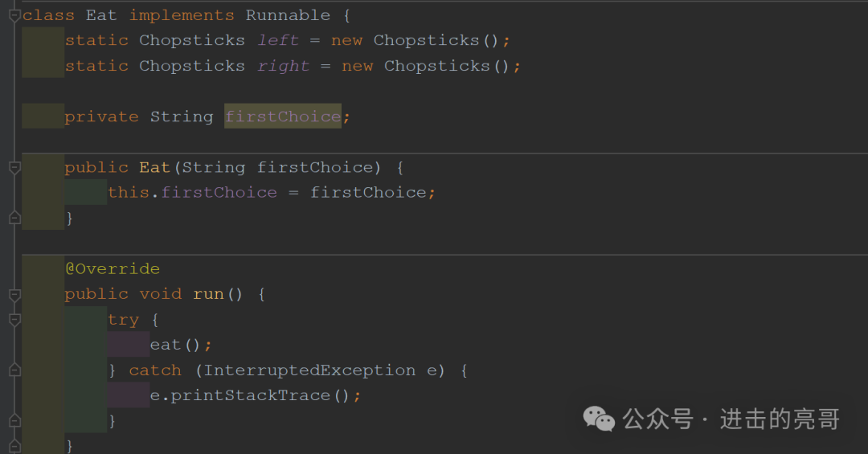
Task: Collapse the run() method fold arrow
Action: tap(14, 295)
